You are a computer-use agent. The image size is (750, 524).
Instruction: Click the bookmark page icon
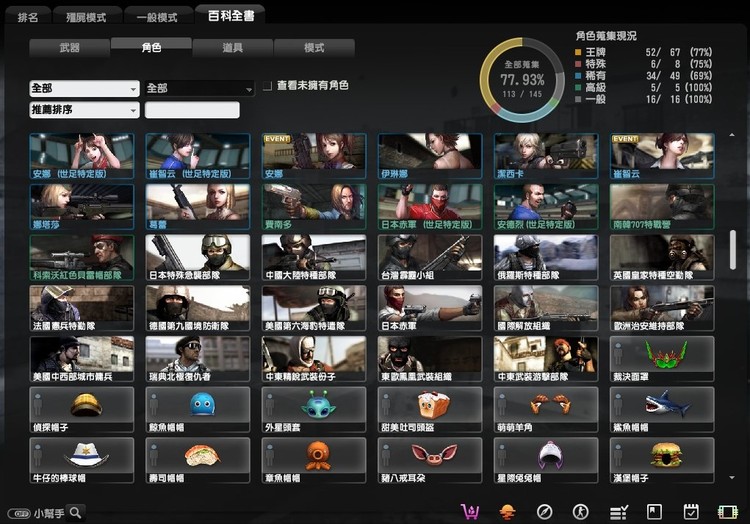point(654,511)
